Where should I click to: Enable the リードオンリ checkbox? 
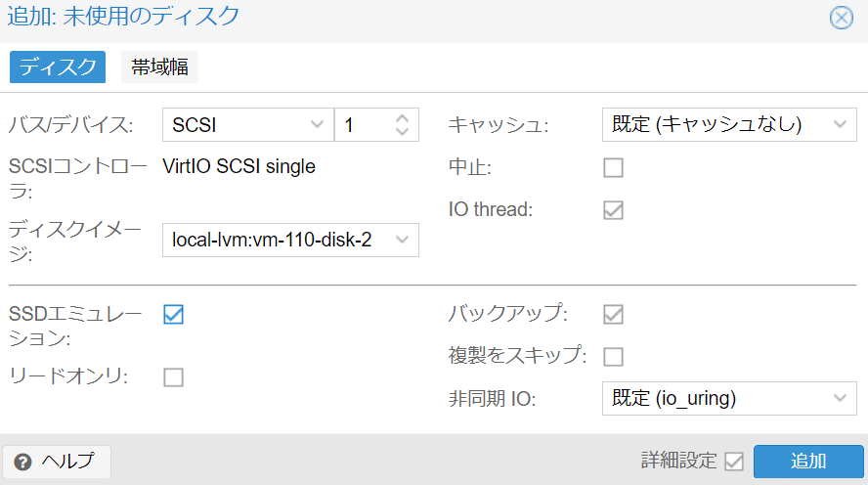173,377
